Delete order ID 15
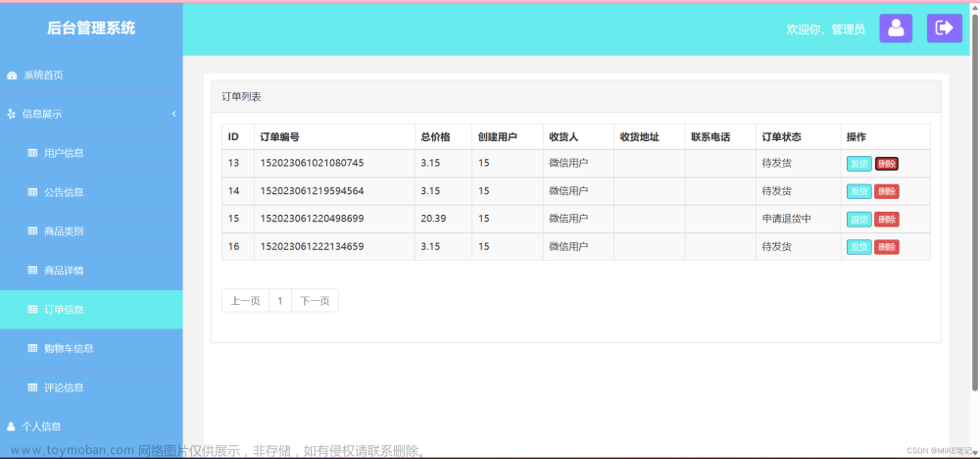This screenshot has height=459, width=980. [x=887, y=220]
